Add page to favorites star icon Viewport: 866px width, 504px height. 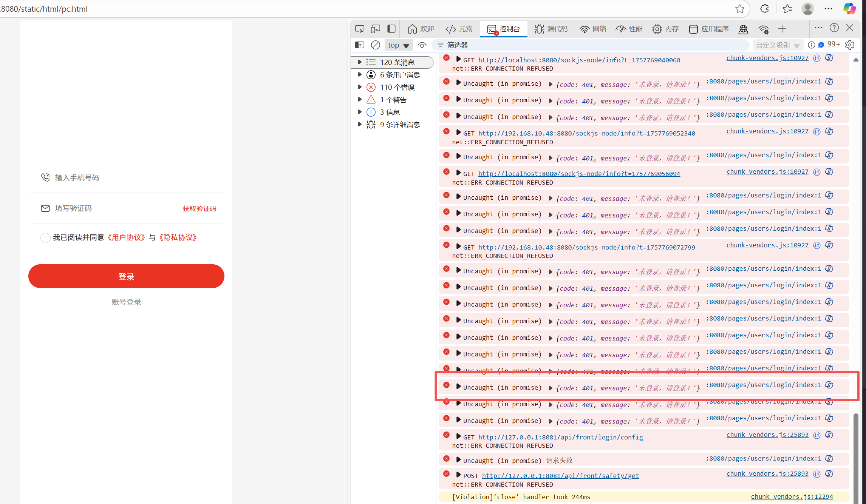739,9
